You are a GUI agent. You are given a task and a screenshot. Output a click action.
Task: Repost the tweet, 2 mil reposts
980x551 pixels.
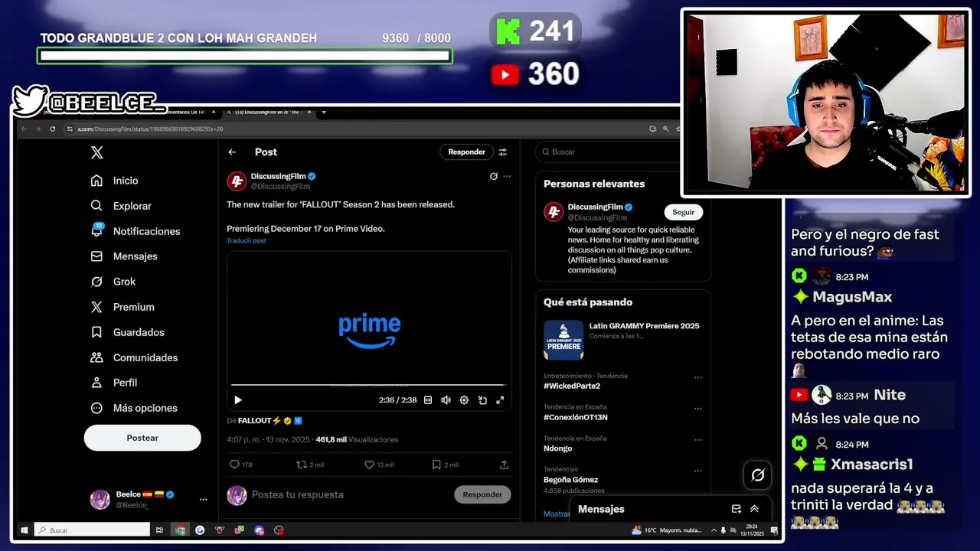coord(310,465)
